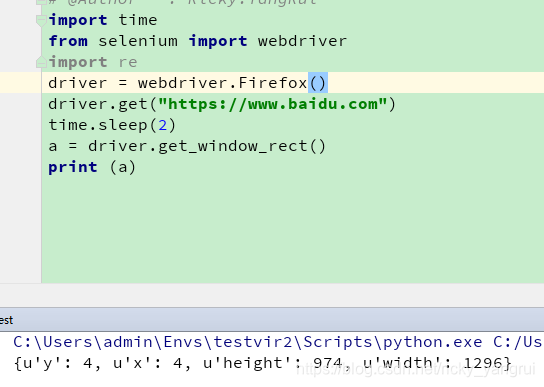Click the grayed 'import re' line

[x=93, y=62]
